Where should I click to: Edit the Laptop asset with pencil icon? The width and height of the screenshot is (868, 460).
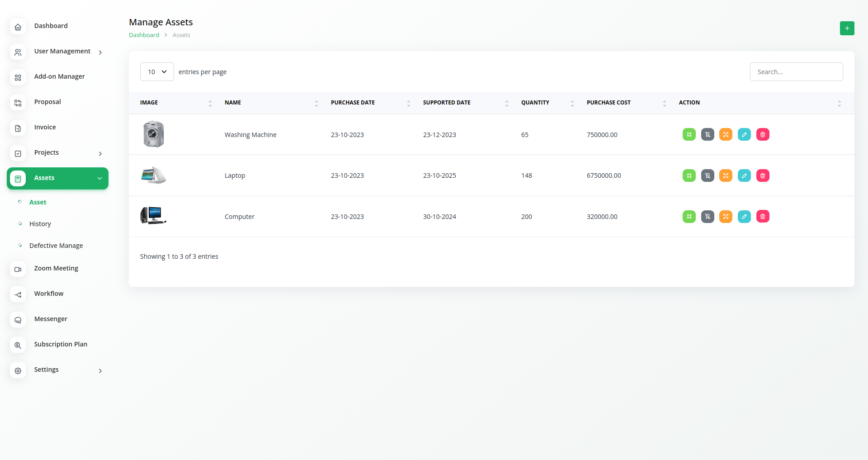[x=744, y=175]
